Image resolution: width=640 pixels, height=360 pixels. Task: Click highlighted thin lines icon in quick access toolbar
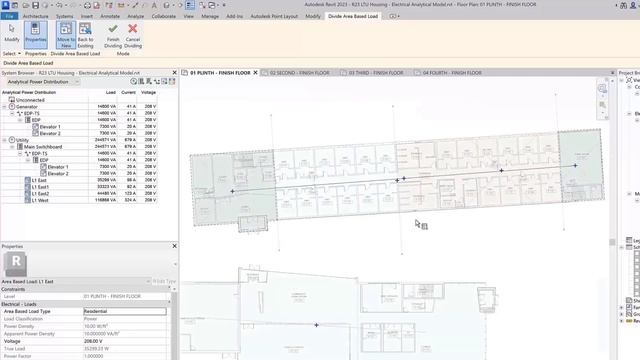click(190, 5)
